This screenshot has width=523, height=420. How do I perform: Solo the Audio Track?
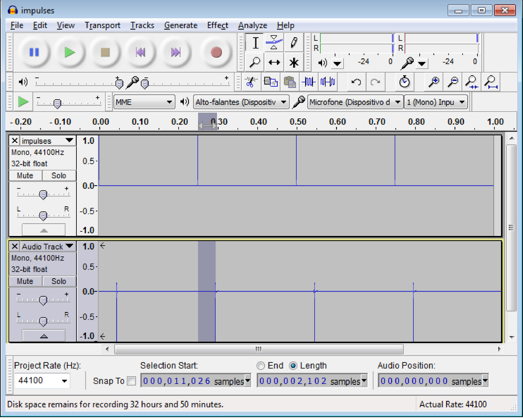coord(59,281)
